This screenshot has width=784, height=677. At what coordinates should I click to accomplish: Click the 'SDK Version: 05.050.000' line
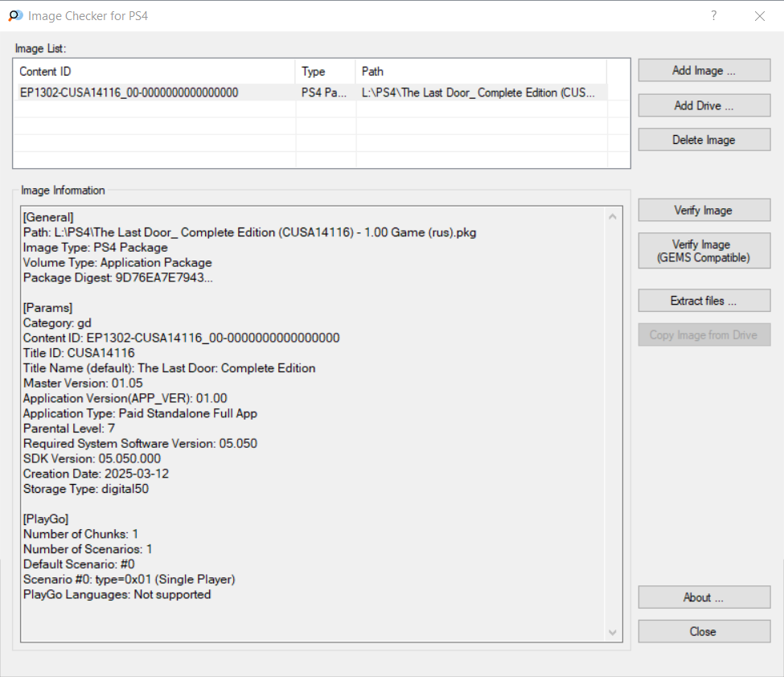point(92,458)
